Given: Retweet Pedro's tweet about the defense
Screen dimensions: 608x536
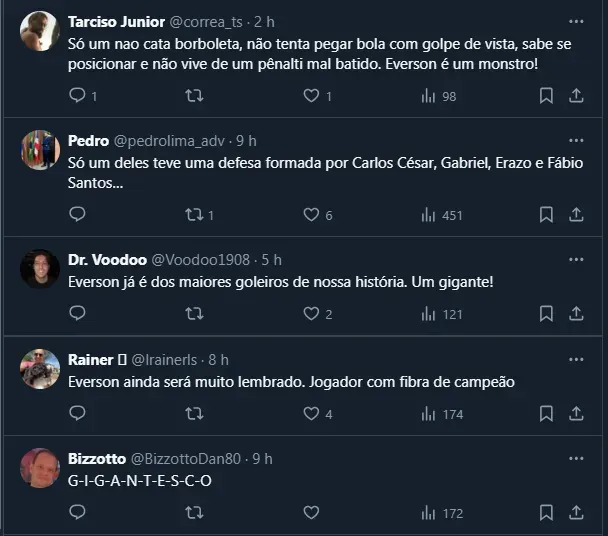Looking at the screenshot, I should pyautogui.click(x=195, y=214).
